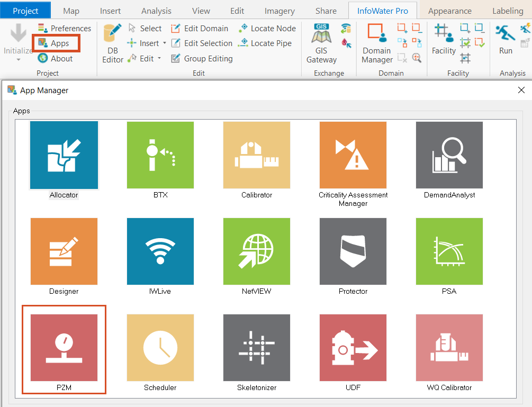Viewport: 532px width, 407px height.
Task: Click Locate Node
Action: [267, 28]
